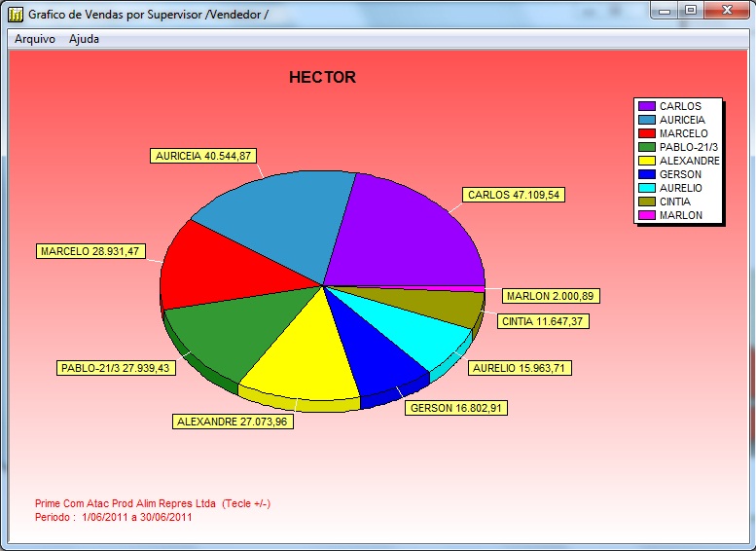
Task: Click the label PABLO-21/3 27.939,43
Action: pyautogui.click(x=116, y=368)
